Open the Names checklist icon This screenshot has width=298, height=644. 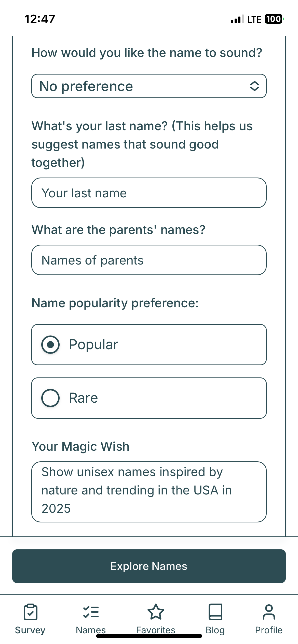pos(91,612)
